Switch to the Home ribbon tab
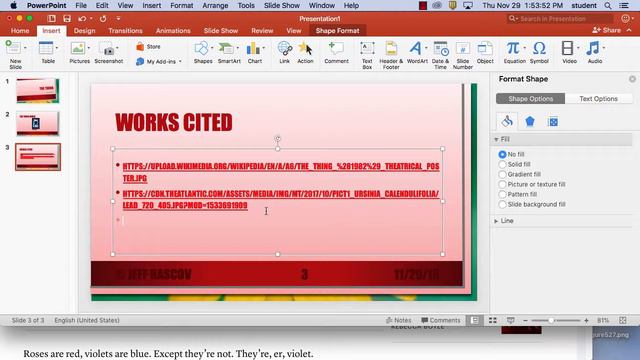The image size is (640, 360). pos(20,31)
